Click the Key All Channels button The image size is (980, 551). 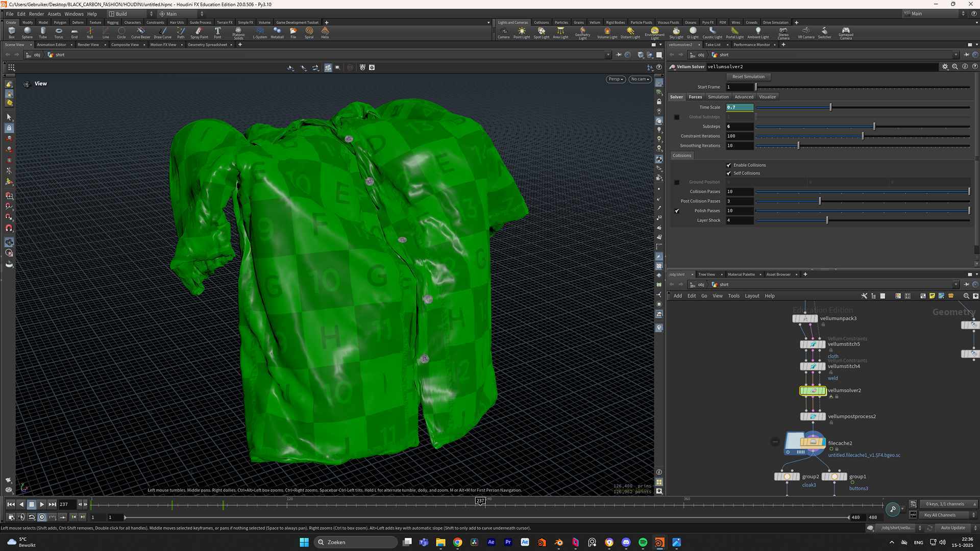click(940, 515)
